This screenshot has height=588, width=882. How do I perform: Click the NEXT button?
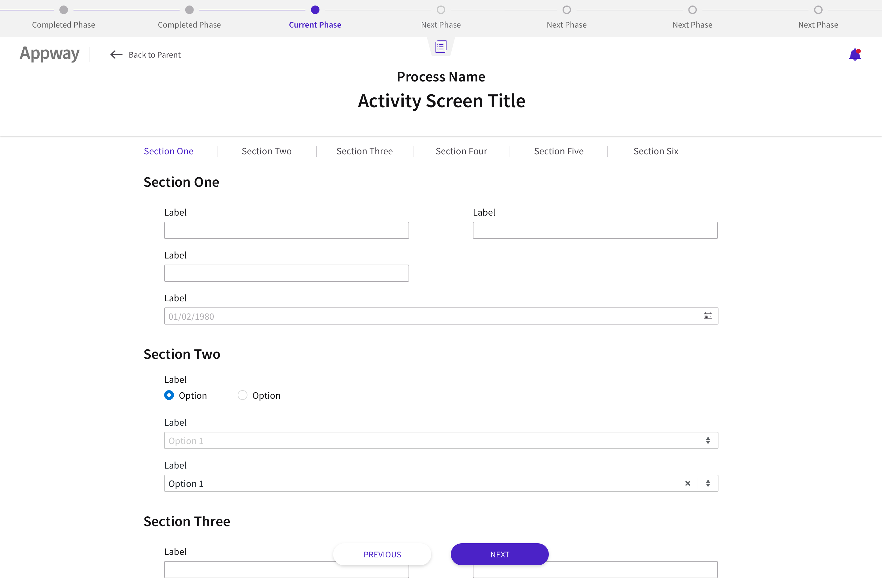point(499,554)
